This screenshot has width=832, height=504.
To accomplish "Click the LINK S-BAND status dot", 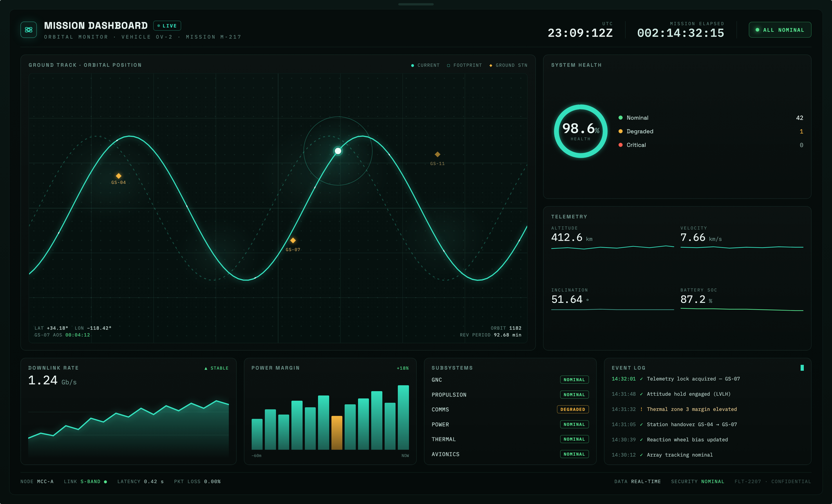I will 106,482.
